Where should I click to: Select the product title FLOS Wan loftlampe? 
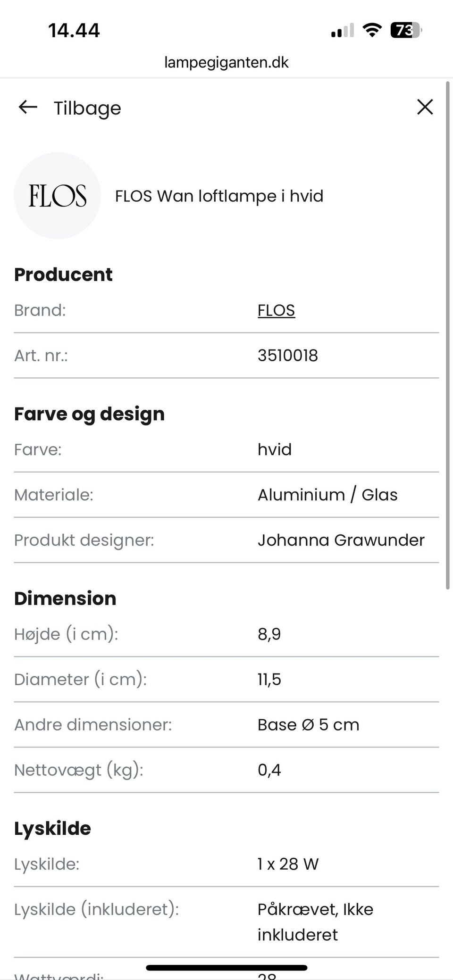[x=219, y=196]
